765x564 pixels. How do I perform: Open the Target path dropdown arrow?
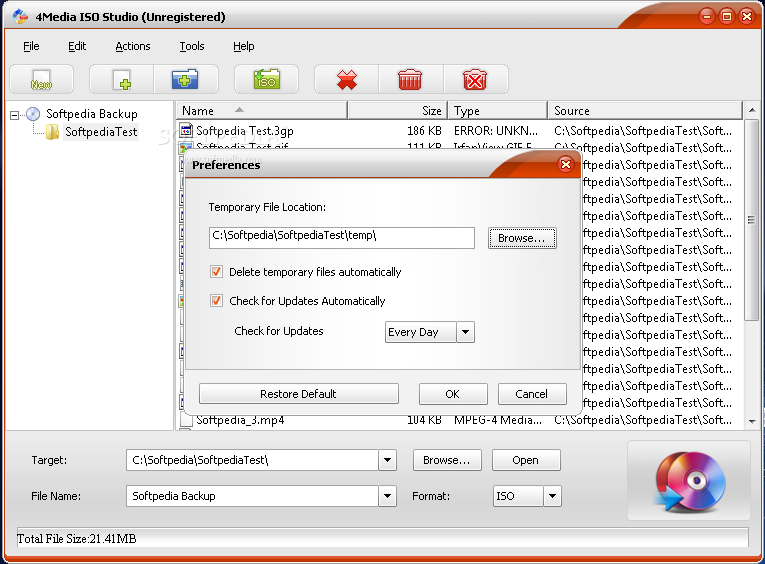click(387, 460)
